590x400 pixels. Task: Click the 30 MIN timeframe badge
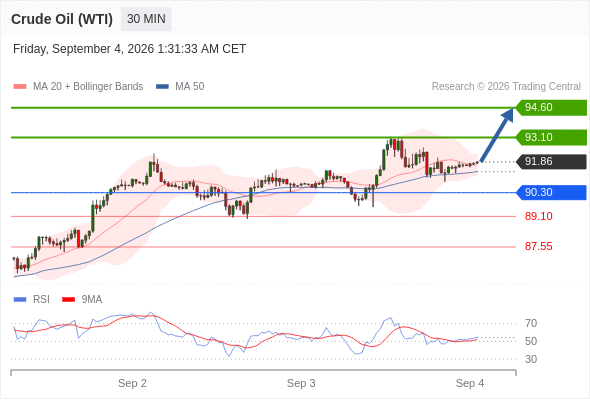146,19
